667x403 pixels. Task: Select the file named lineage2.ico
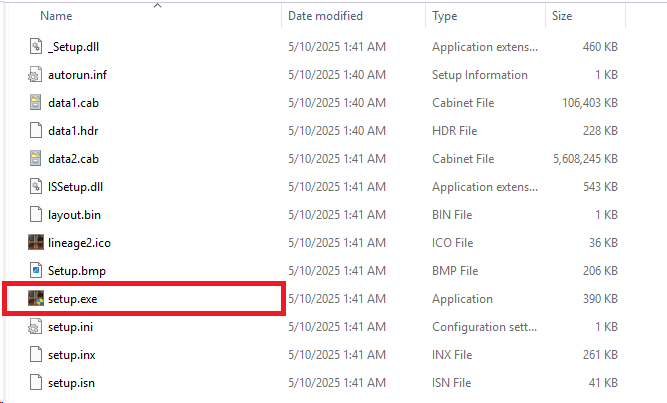[79, 243]
